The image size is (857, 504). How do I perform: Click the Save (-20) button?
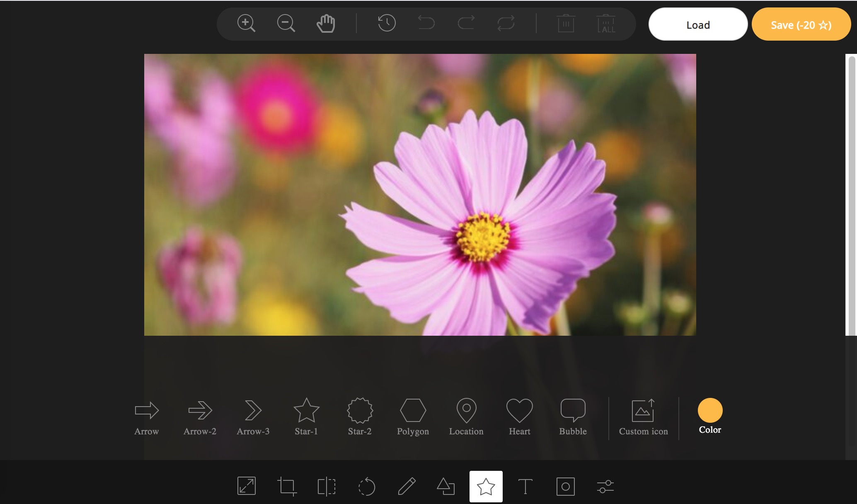point(801,24)
